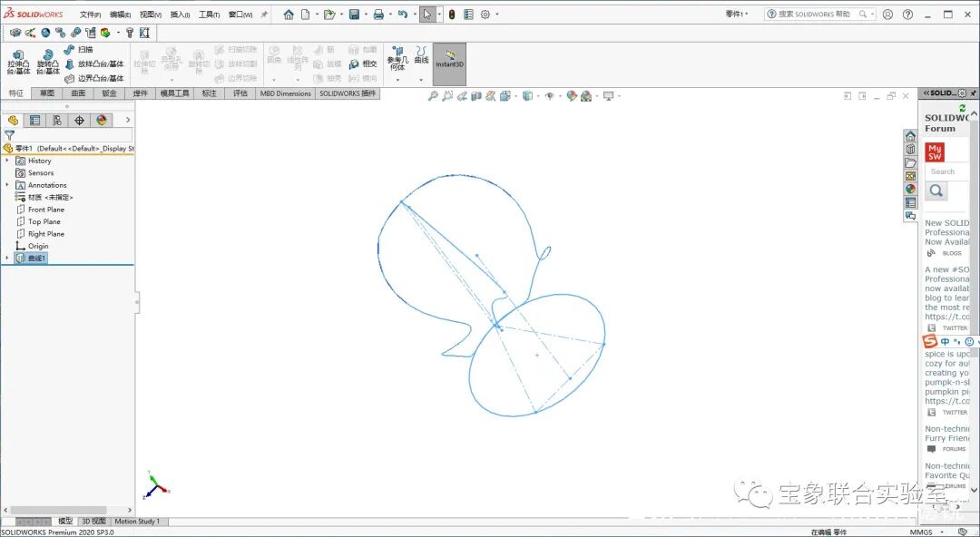Expand the Annotations tree node
This screenshot has width=980, height=537.
7,185
